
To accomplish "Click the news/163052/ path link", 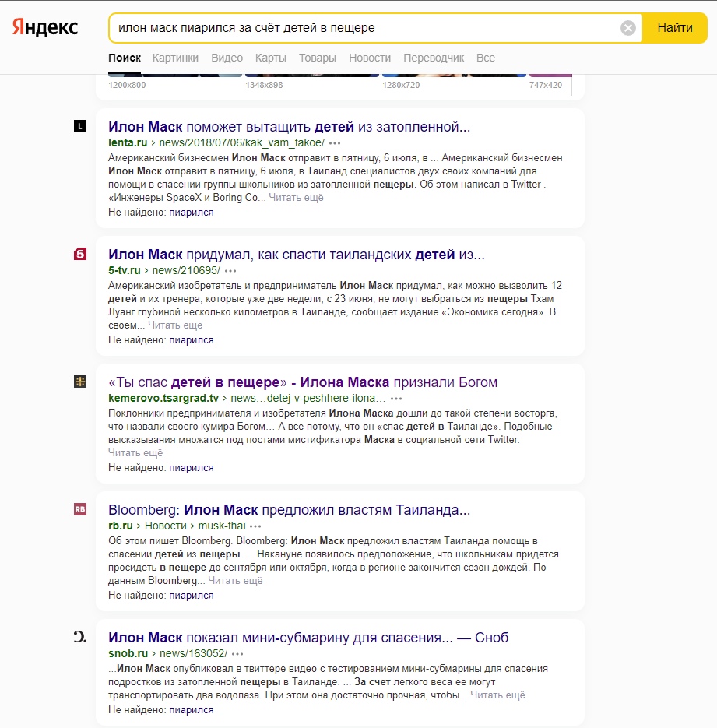I will pos(194,653).
